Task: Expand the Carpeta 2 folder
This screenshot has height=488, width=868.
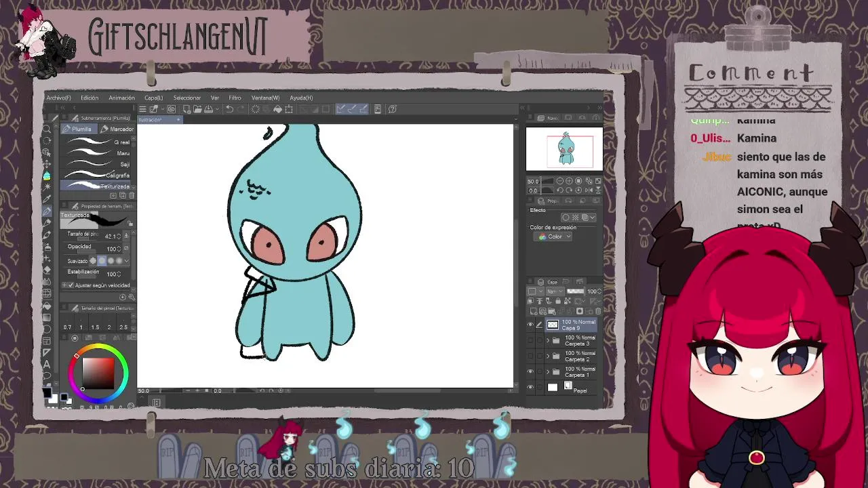Action: 548,355
